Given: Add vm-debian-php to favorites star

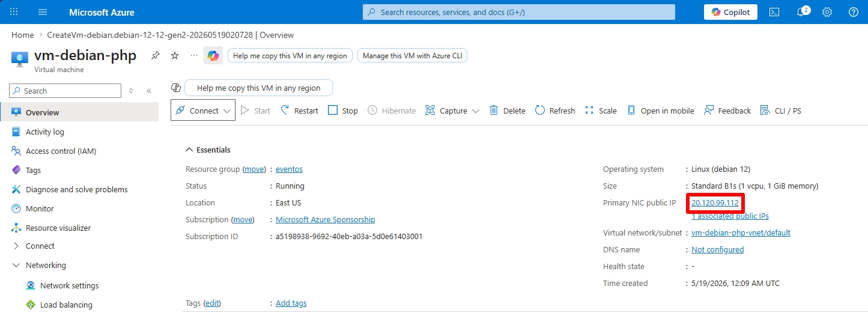Looking at the screenshot, I should 175,55.
